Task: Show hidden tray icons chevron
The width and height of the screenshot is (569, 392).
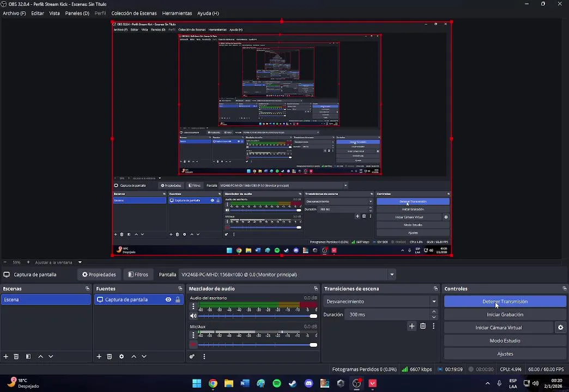Action: [488, 383]
